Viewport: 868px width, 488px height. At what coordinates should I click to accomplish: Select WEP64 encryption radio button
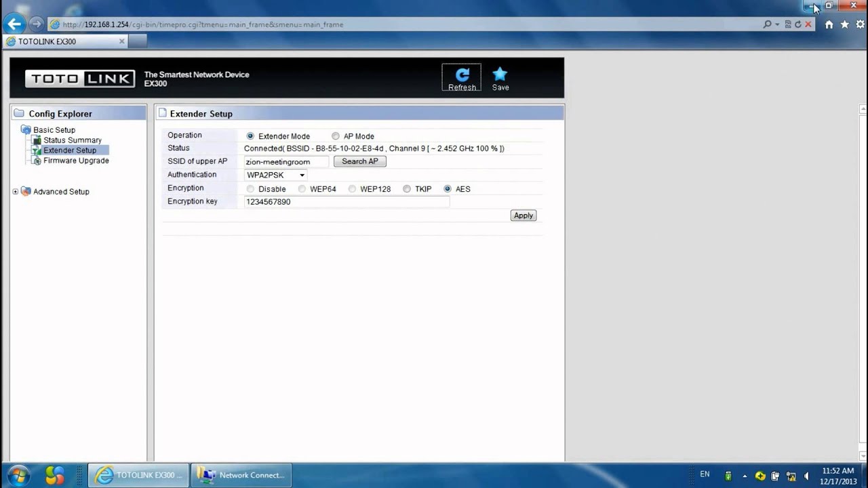tap(302, 189)
